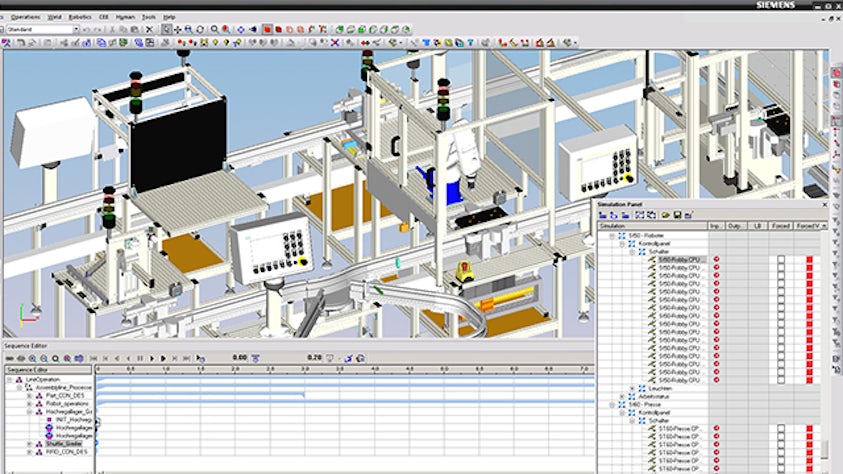
Task: Click the black magnifier zoom icon
Action: point(214,30)
